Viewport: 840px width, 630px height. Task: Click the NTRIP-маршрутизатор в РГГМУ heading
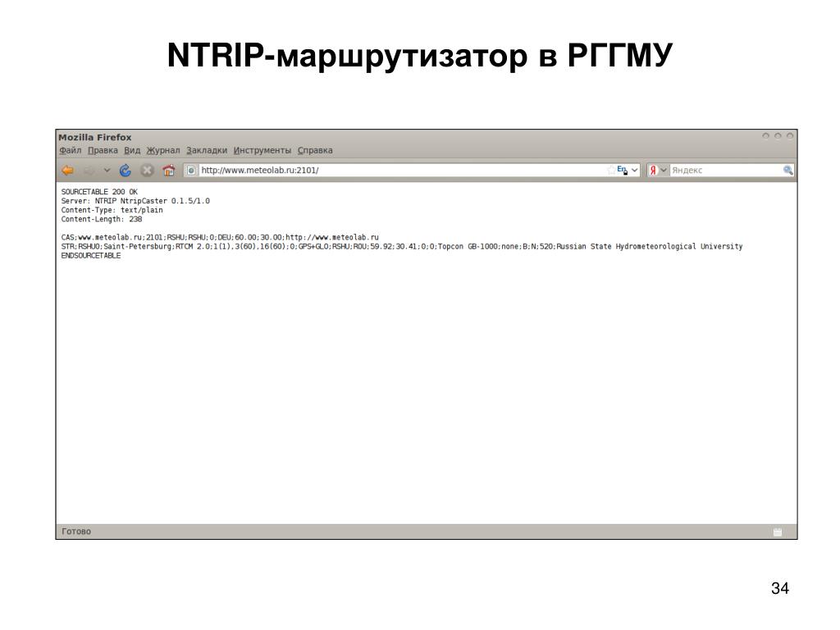click(x=420, y=55)
